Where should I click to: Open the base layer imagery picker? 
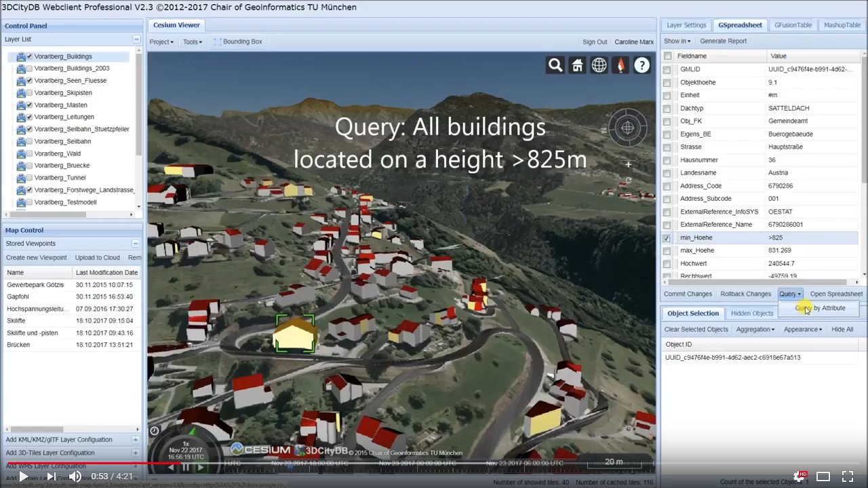[x=620, y=65]
